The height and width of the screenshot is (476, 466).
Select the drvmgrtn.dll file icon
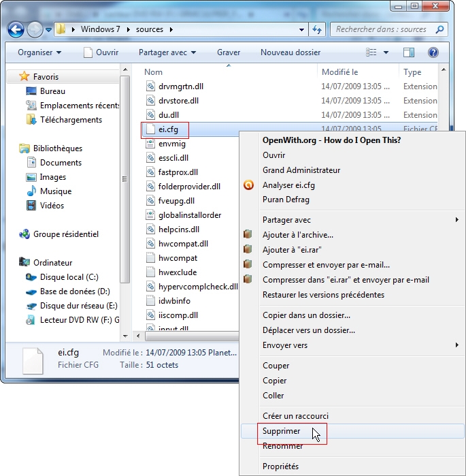150,86
